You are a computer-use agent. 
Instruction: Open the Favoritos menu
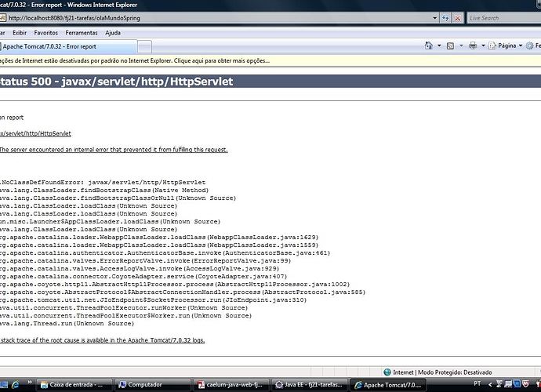46,33
